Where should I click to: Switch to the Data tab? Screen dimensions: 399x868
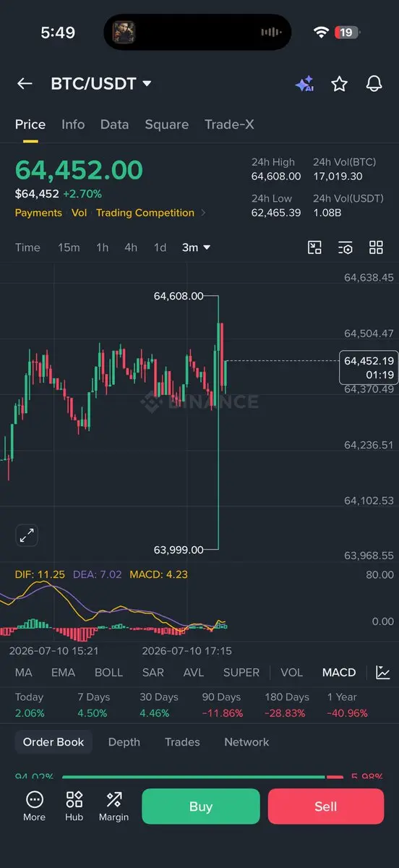[x=114, y=124]
